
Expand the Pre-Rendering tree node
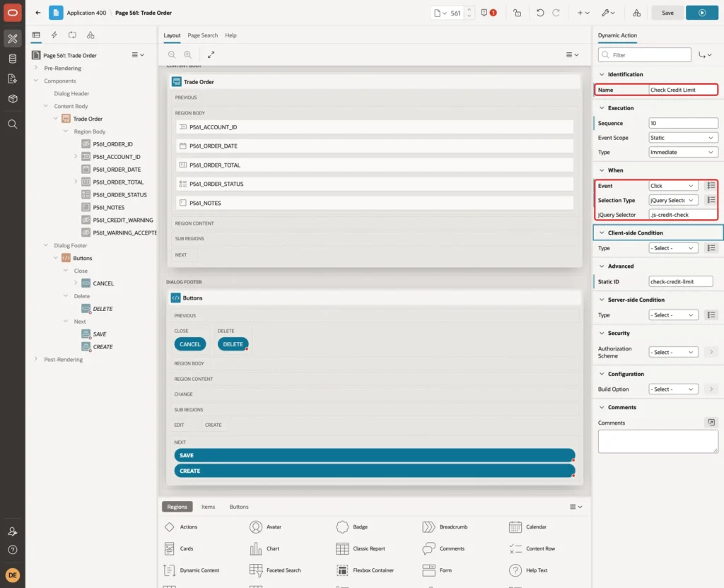[x=35, y=68]
